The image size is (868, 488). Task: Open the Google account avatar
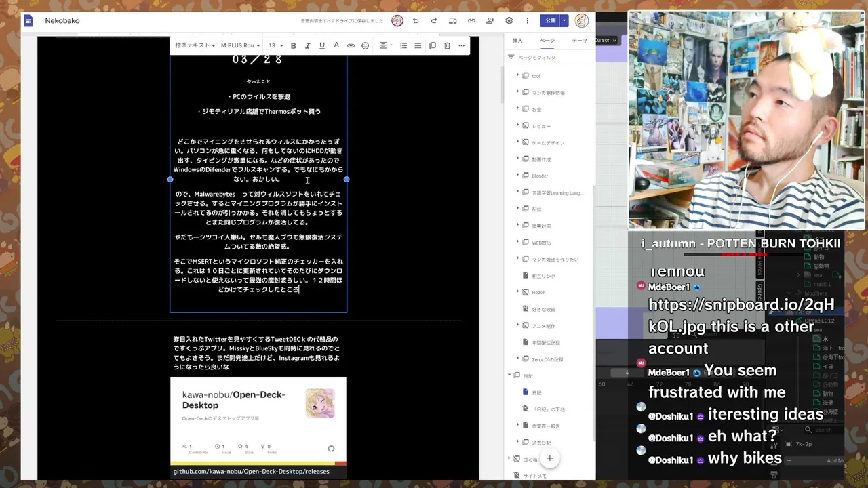[582, 21]
